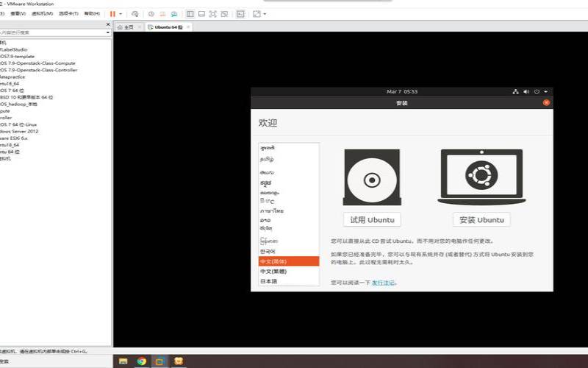Open Chrome from the Windows taskbar
Viewport: 588px width, 368px height.
[x=141, y=361]
